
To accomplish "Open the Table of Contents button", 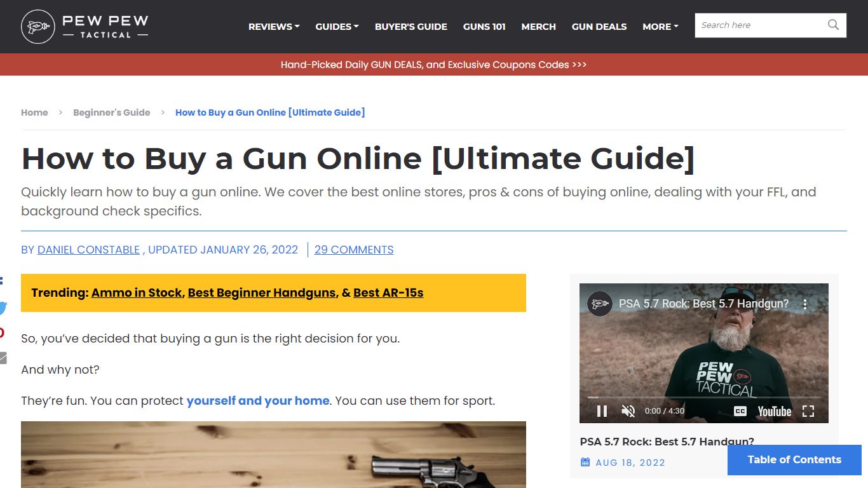I will coord(794,460).
